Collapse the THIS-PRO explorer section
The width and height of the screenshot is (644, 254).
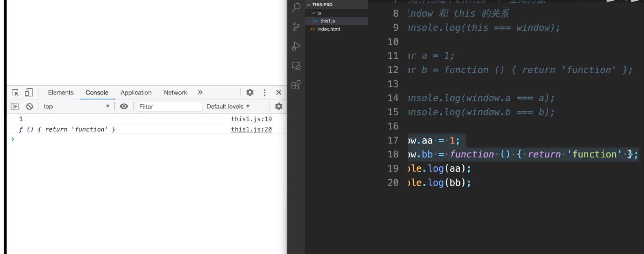tap(336, 4)
